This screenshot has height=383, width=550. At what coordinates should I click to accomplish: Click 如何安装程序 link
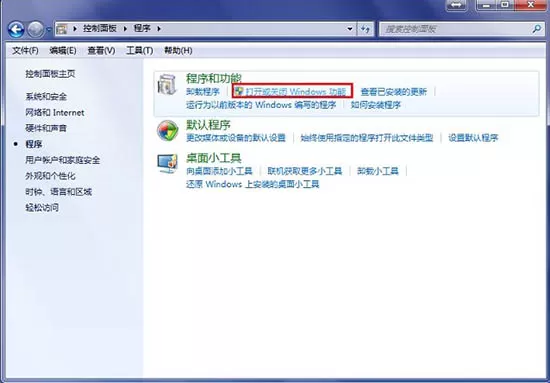pyautogui.click(x=376, y=105)
